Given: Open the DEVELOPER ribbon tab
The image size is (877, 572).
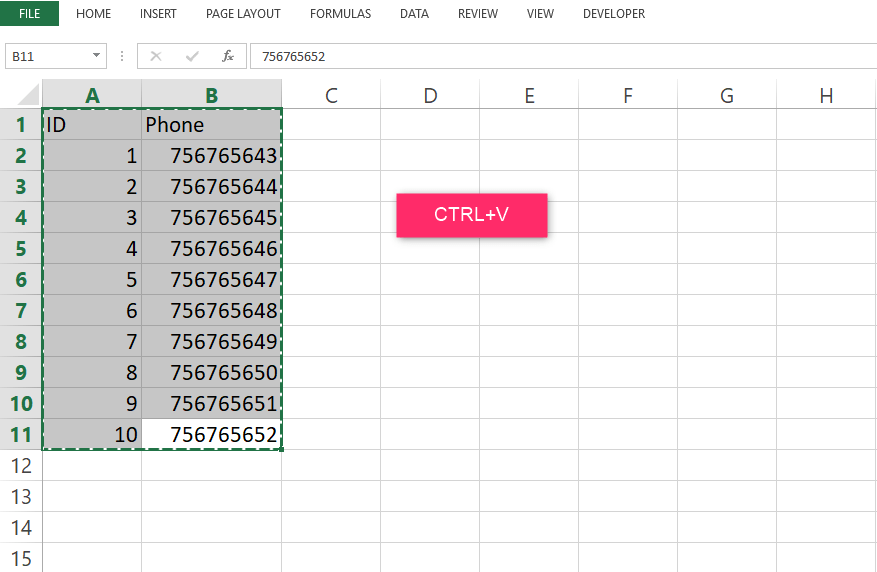Looking at the screenshot, I should [614, 14].
